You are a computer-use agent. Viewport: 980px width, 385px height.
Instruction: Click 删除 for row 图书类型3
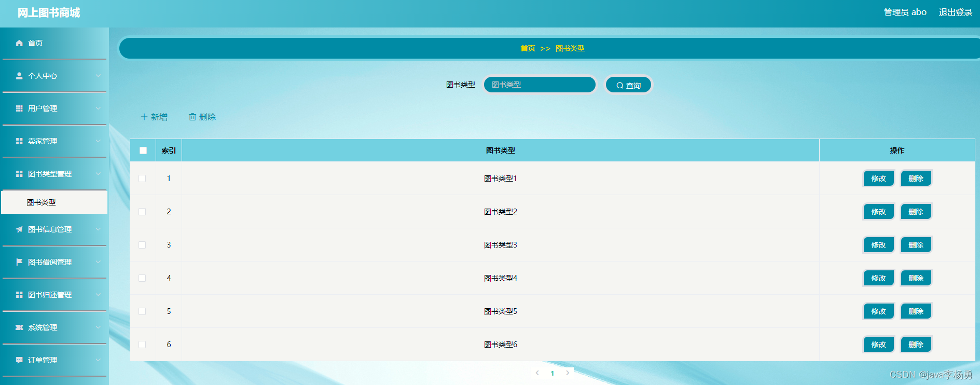(916, 245)
